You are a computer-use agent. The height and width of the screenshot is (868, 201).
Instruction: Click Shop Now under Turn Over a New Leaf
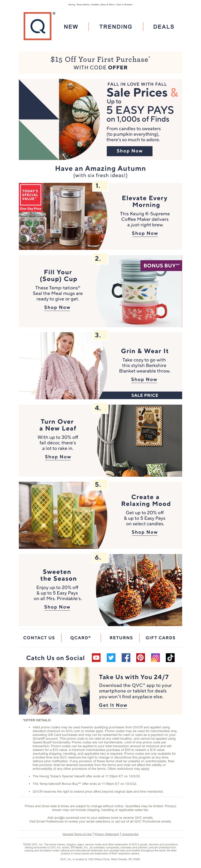click(58, 457)
